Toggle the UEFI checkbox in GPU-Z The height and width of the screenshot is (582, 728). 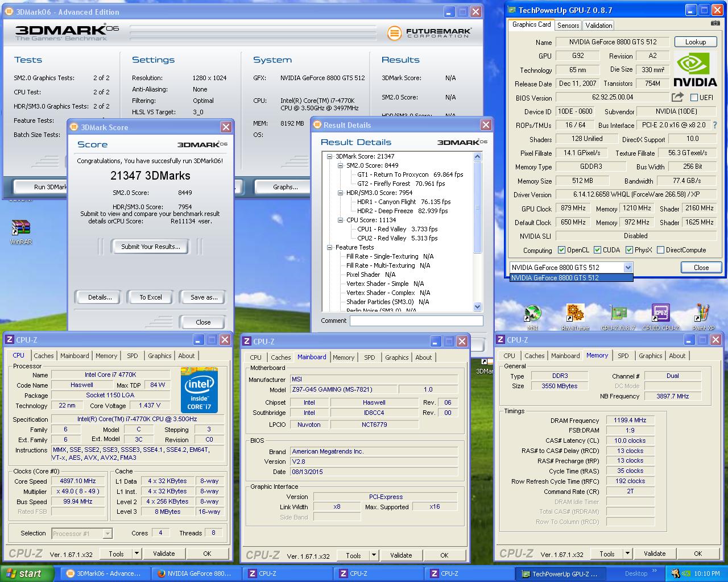(x=694, y=97)
